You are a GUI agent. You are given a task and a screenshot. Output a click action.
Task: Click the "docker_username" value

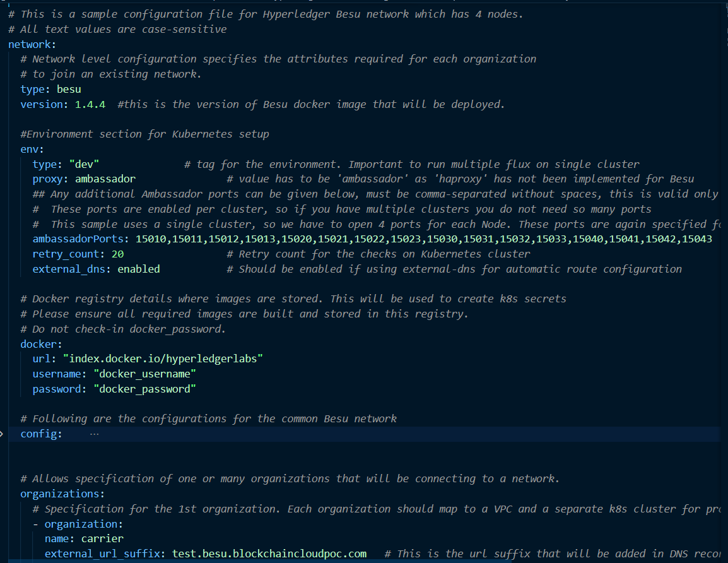coord(145,374)
